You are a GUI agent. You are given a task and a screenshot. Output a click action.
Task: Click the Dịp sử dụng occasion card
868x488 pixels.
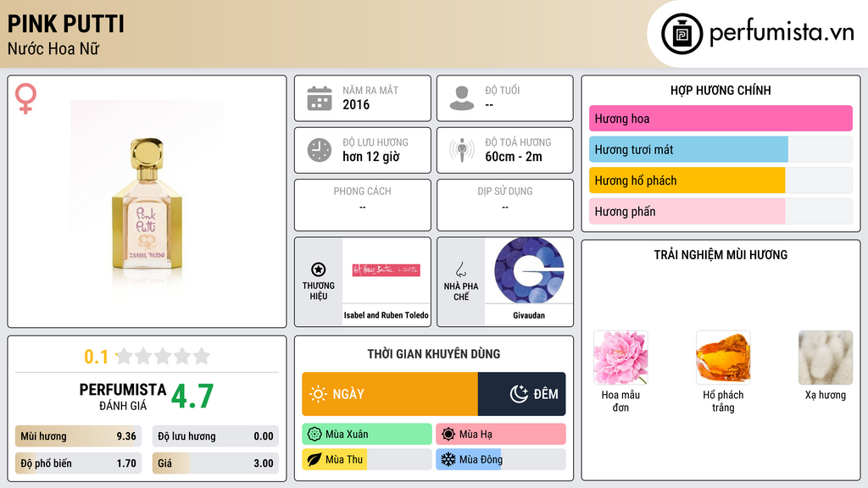[505, 205]
